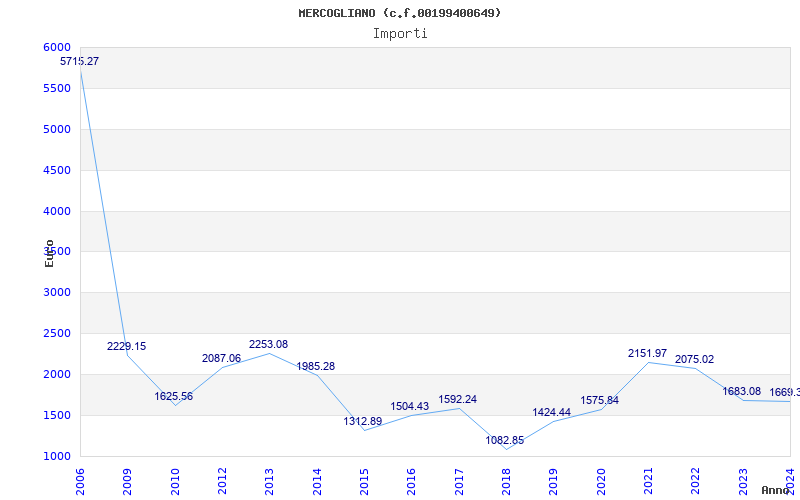The width and height of the screenshot is (800, 500).
Task: Click the y-axis value 2500
Action: (x=57, y=333)
